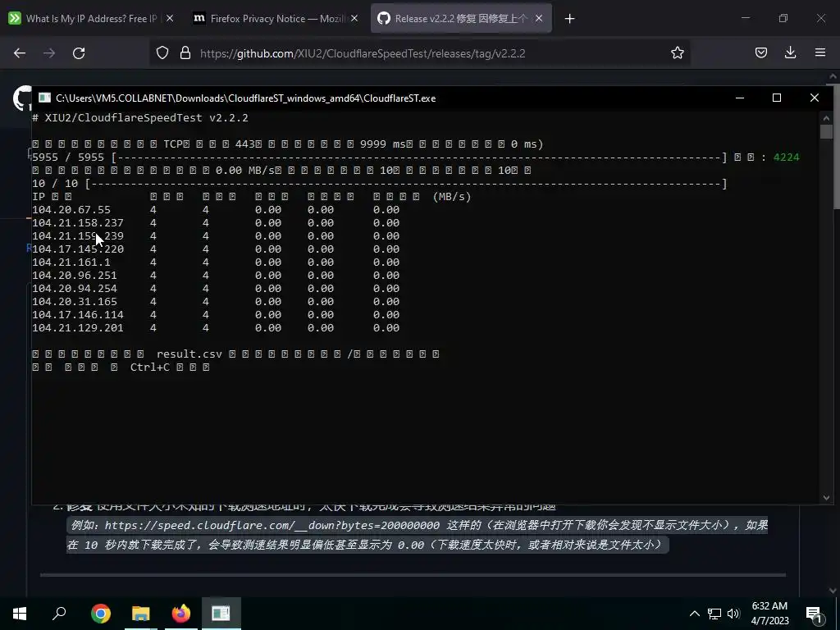The height and width of the screenshot is (630, 840).
Task: Open a new Firefox tab
Action: pos(569,19)
